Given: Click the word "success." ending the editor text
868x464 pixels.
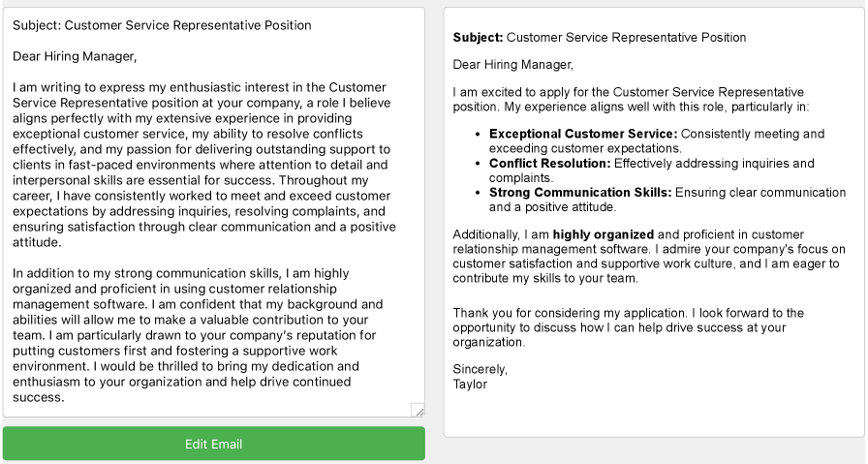Looking at the screenshot, I should 39,397.
